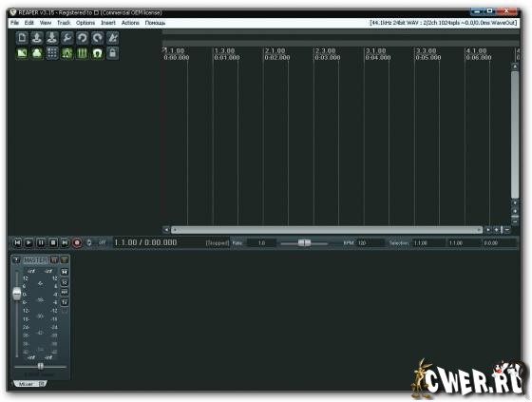
Task: Open project settings wrench icon
Action: [67, 38]
